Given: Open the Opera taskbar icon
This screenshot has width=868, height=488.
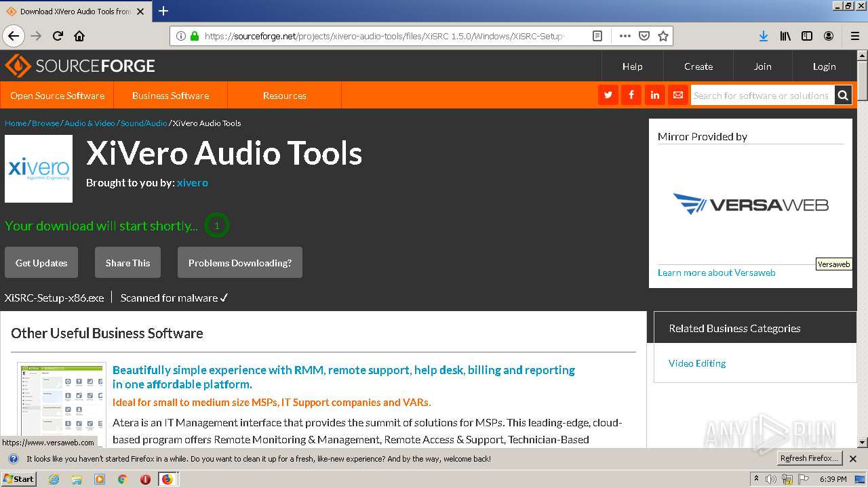Looking at the screenshot, I should click(144, 479).
